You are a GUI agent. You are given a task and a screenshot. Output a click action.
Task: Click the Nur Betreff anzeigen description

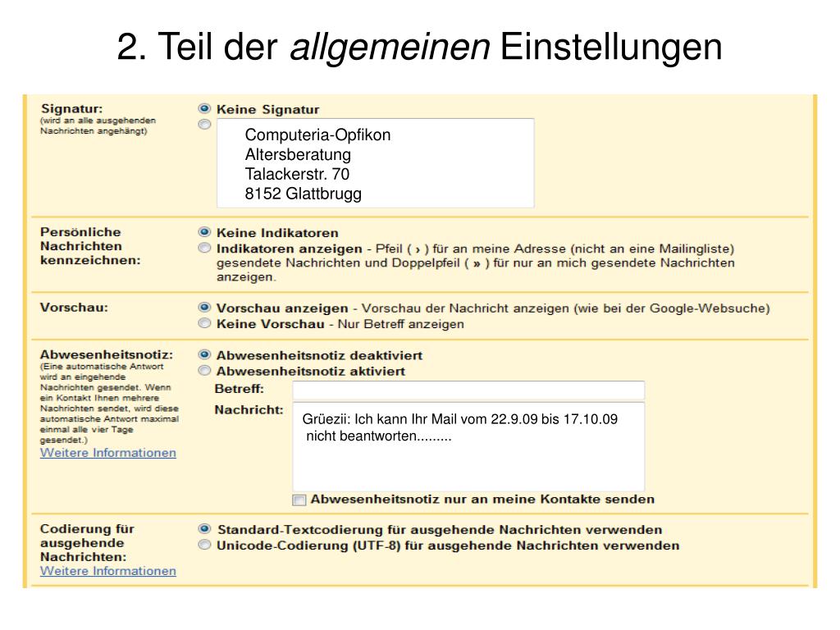click(x=400, y=324)
